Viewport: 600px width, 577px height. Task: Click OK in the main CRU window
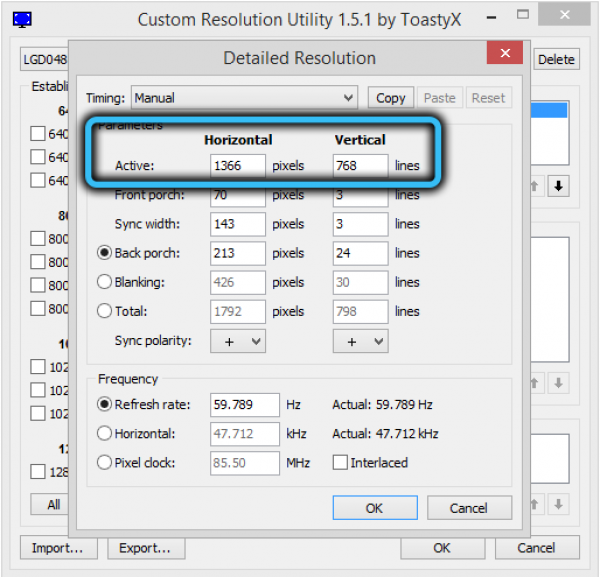point(442,548)
